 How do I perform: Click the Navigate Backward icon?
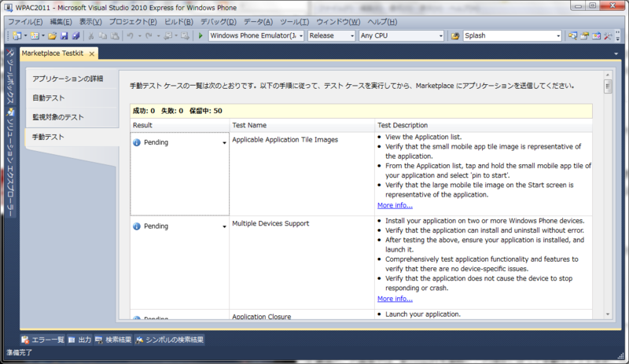[x=168, y=35]
